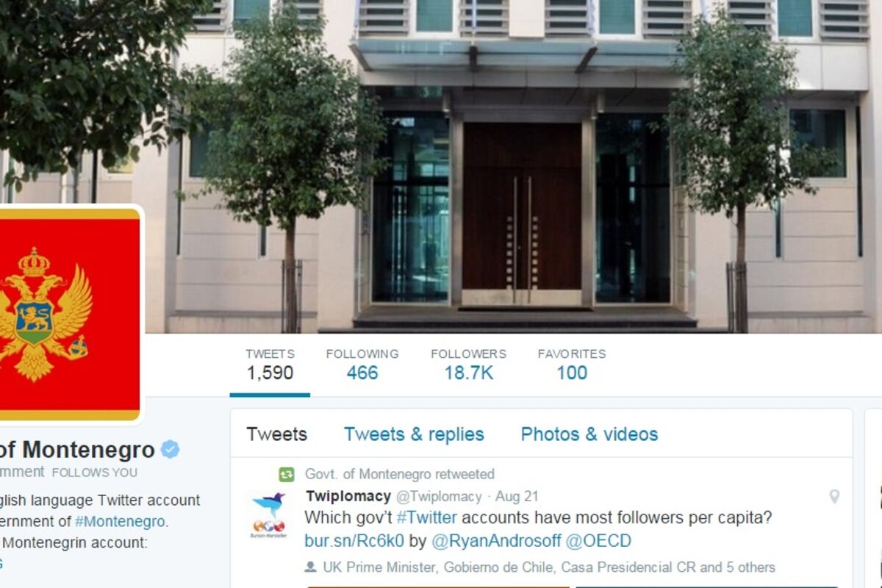Open the @RyanAndrosoff mention

tap(496, 542)
